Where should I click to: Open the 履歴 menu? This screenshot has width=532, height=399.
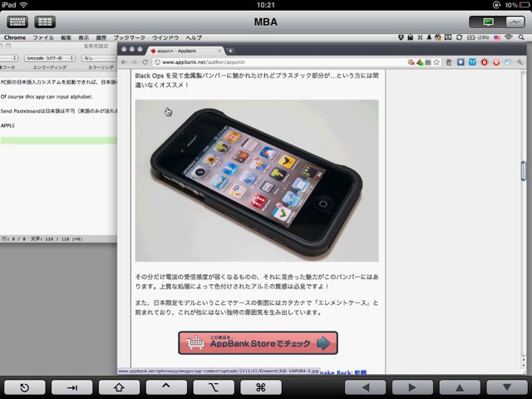[x=101, y=37]
